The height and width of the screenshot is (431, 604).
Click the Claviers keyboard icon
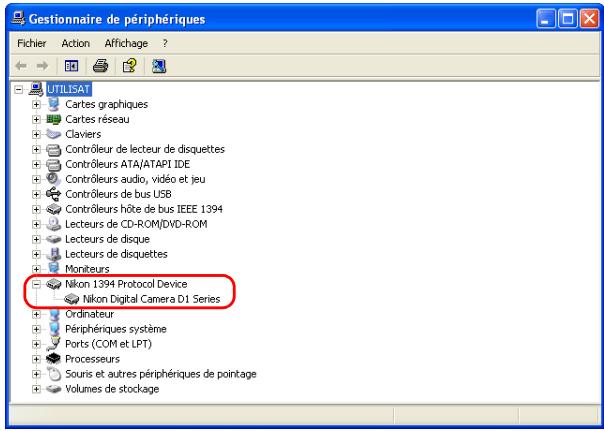pos(54,134)
